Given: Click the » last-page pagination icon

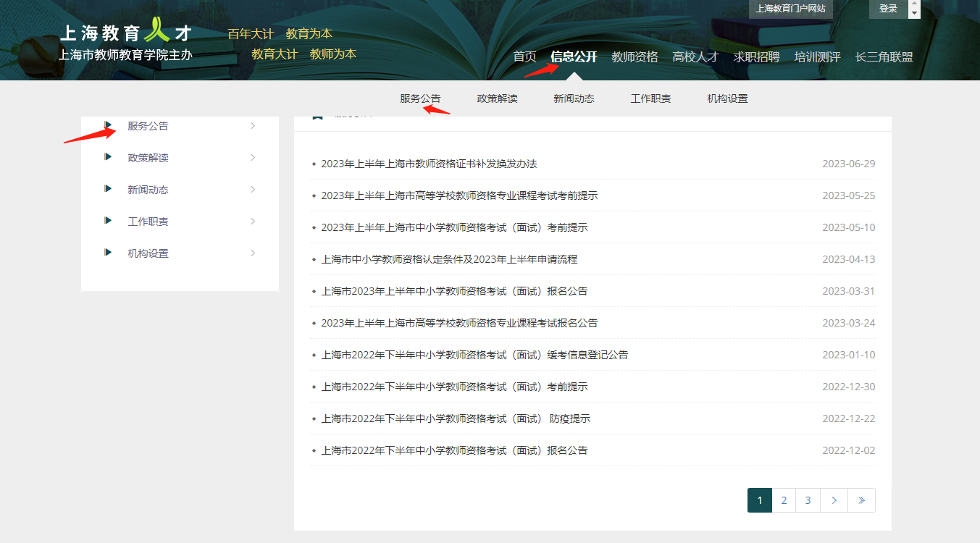Looking at the screenshot, I should tap(861, 500).
